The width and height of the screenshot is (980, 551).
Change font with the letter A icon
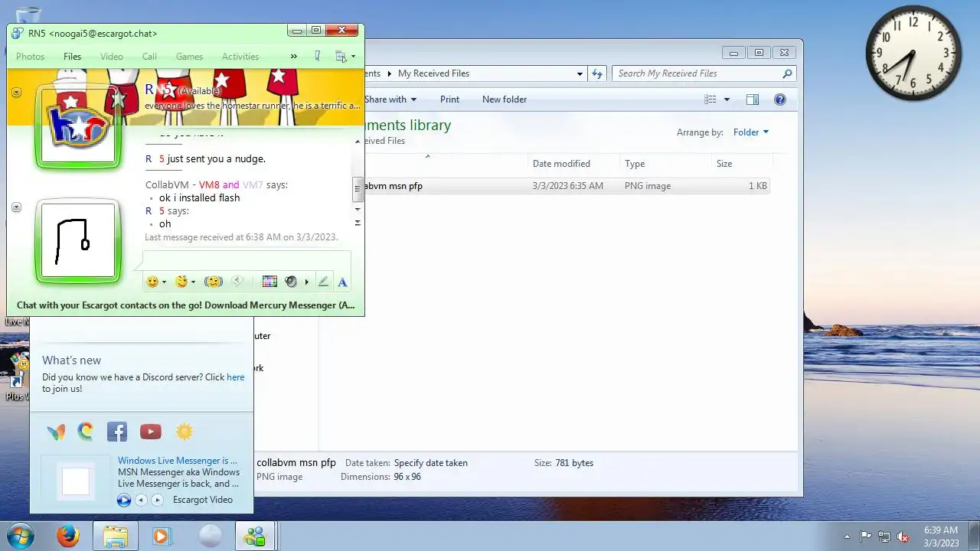(x=342, y=282)
